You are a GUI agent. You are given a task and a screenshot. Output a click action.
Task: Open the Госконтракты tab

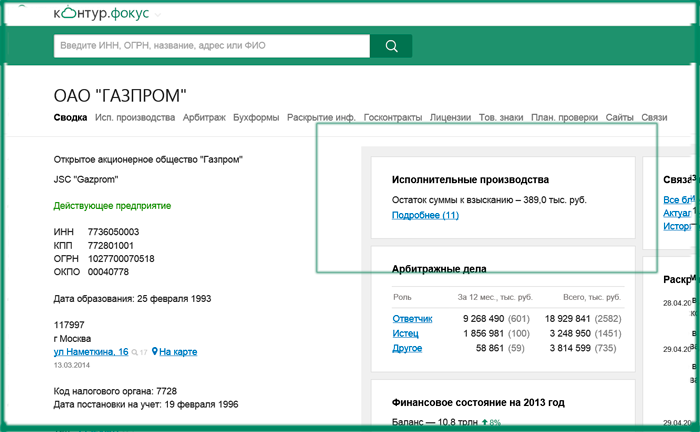coord(392,117)
